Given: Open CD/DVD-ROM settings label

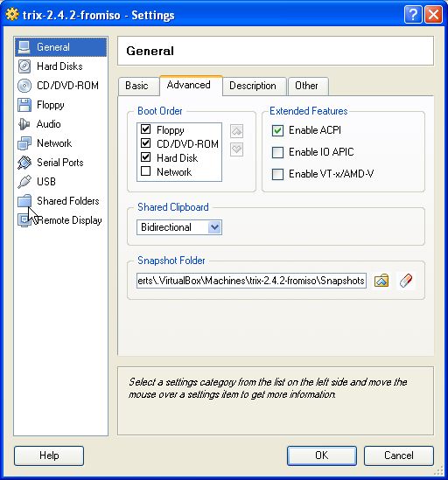Looking at the screenshot, I should coord(67,86).
